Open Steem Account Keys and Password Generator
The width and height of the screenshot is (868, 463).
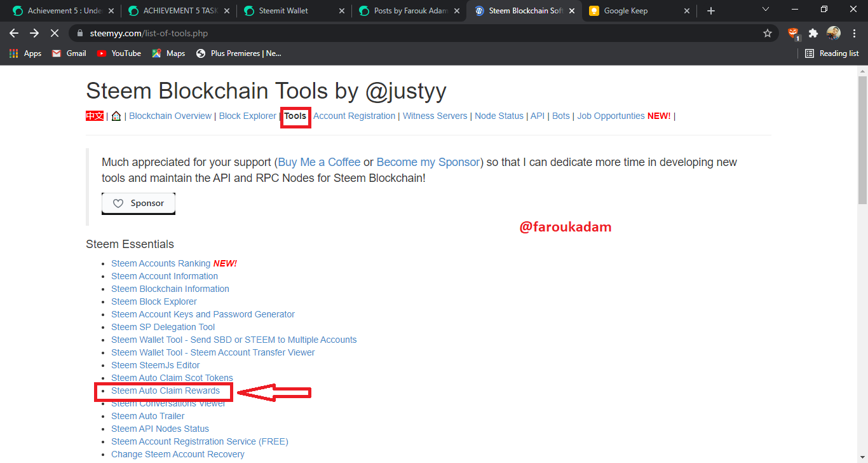point(203,314)
